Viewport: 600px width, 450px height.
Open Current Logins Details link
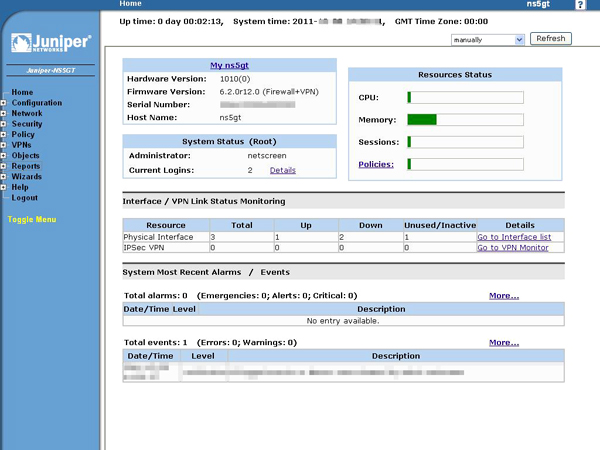[x=283, y=170]
